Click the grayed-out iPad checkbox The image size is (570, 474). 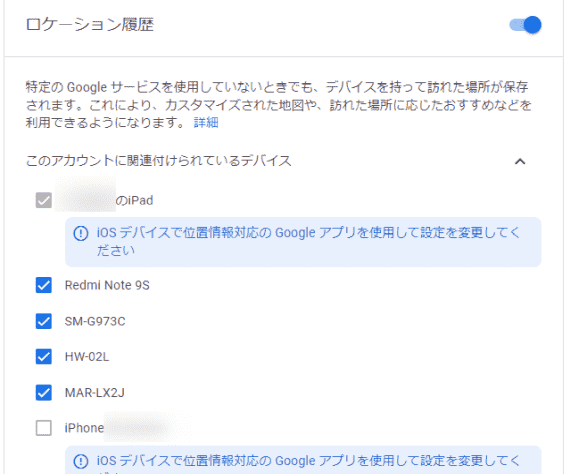tap(44, 200)
